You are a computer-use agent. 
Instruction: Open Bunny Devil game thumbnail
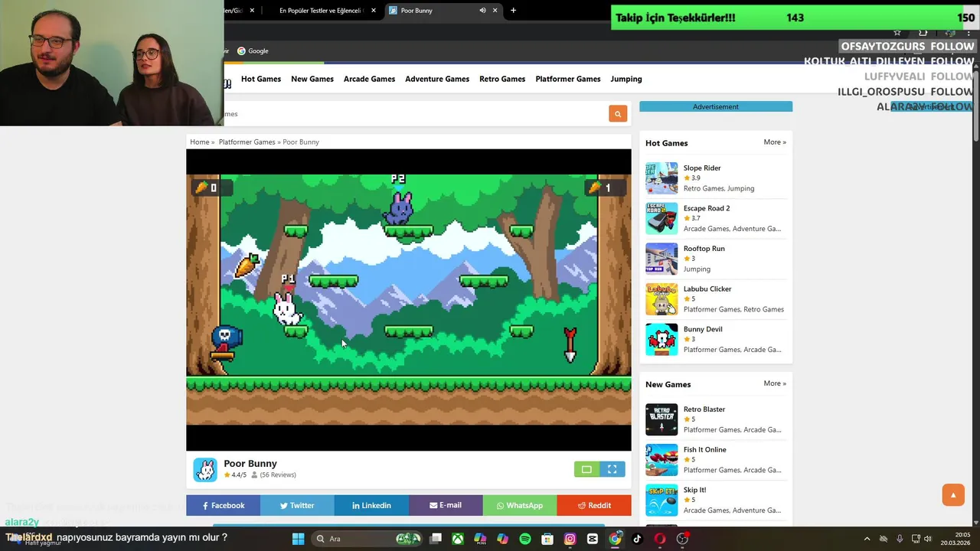tap(661, 339)
